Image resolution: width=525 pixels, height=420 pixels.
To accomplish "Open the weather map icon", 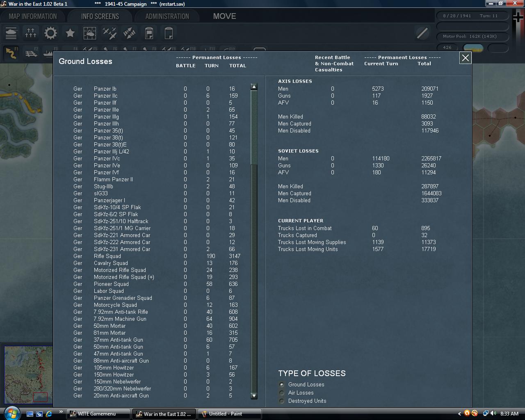I will click(x=90, y=33).
